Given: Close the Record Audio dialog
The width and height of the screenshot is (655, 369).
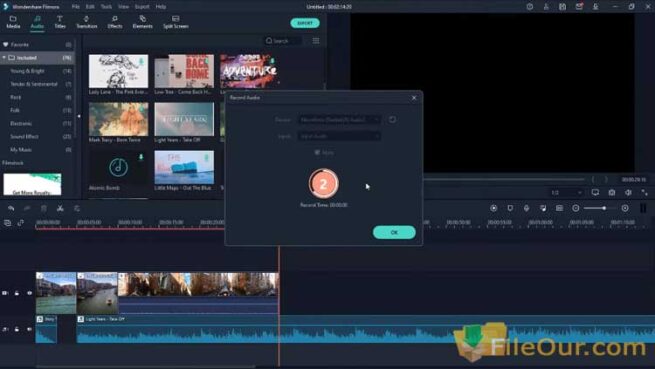Looking at the screenshot, I should (414, 98).
